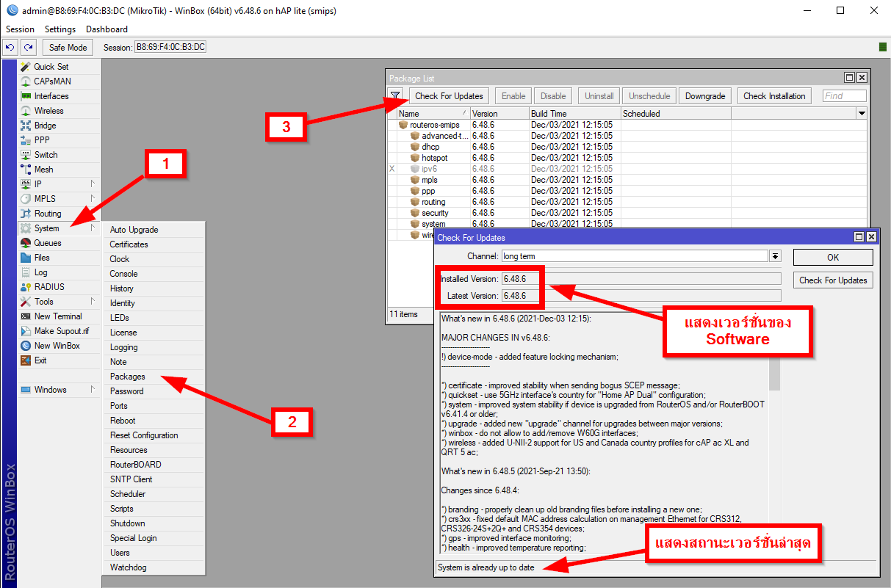Open the Session menu
Screen dimensions: 891x588
click(20, 29)
